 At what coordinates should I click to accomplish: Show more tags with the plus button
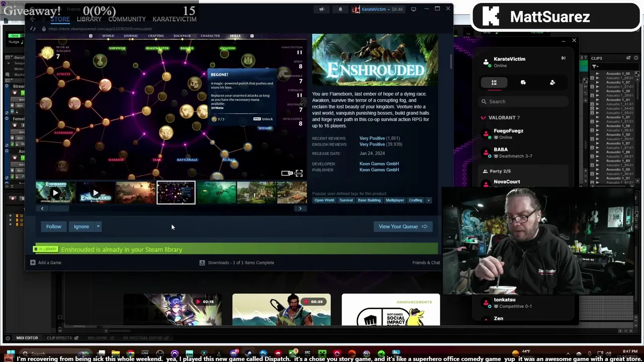click(x=428, y=200)
